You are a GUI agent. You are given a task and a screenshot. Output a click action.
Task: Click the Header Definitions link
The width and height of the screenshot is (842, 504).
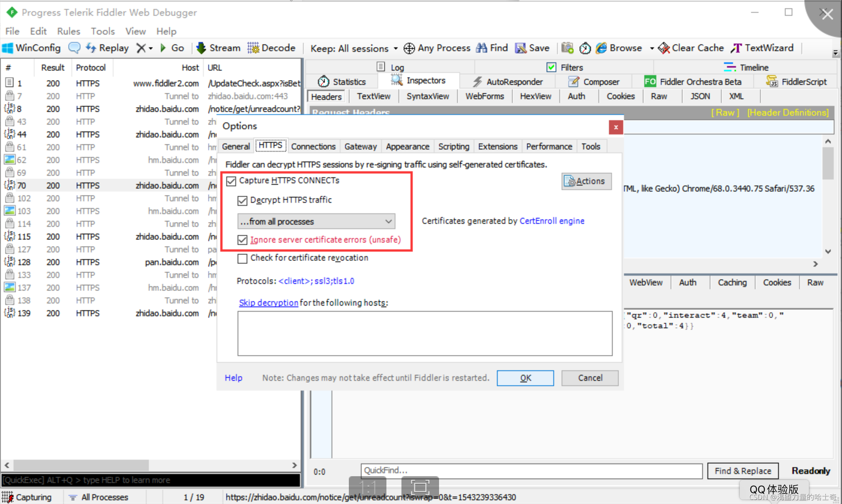tap(788, 113)
